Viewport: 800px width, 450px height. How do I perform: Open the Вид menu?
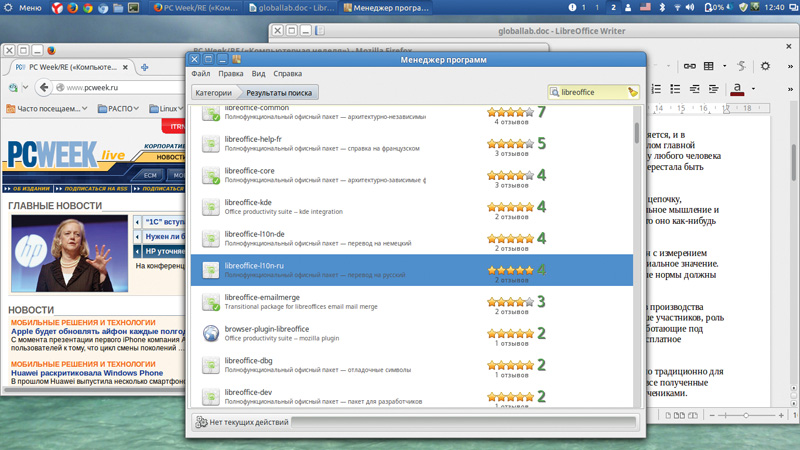click(258, 73)
